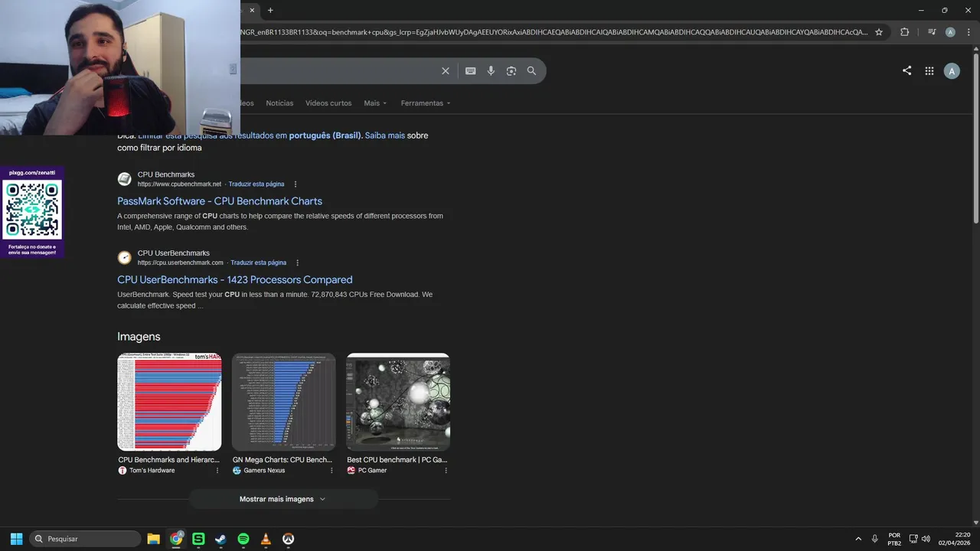980x551 pixels.
Task: Click the CPU Benchmarks site favicon
Action: (124, 179)
